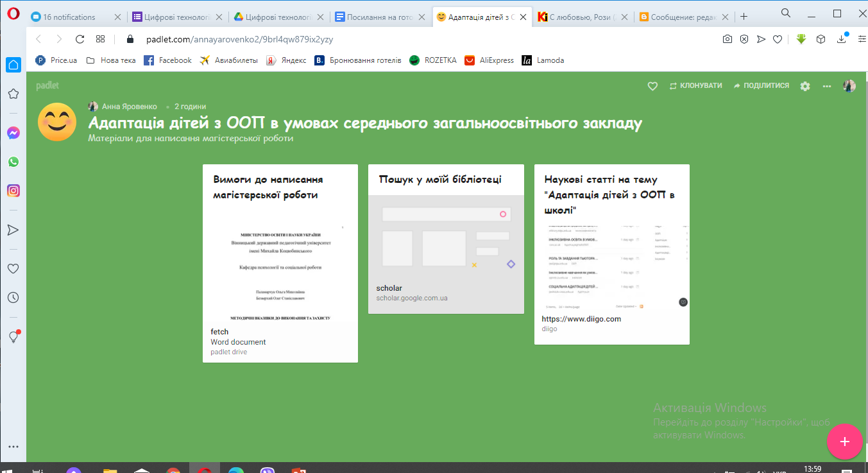The height and width of the screenshot is (473, 868).
Task: Take a snapshot with the camera icon
Action: pyautogui.click(x=728, y=39)
